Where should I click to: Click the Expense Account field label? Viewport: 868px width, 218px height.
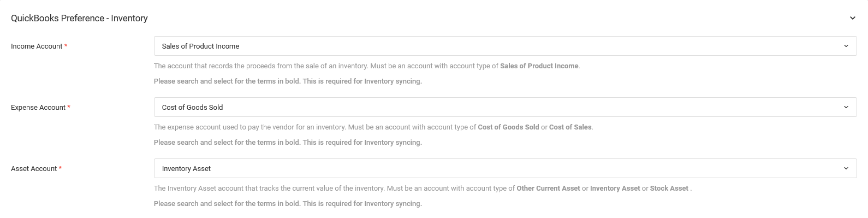(x=38, y=108)
